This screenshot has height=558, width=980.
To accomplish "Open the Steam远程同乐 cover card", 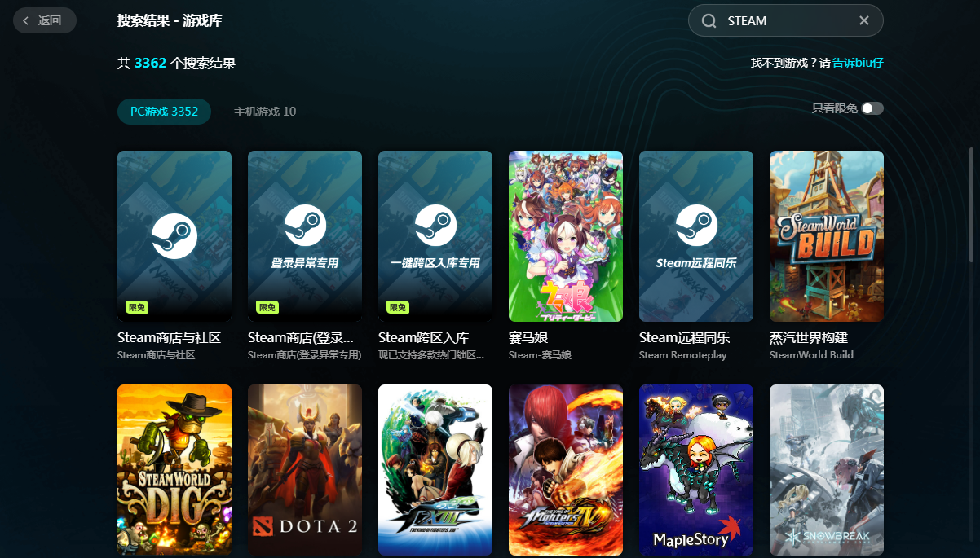I will (x=696, y=236).
